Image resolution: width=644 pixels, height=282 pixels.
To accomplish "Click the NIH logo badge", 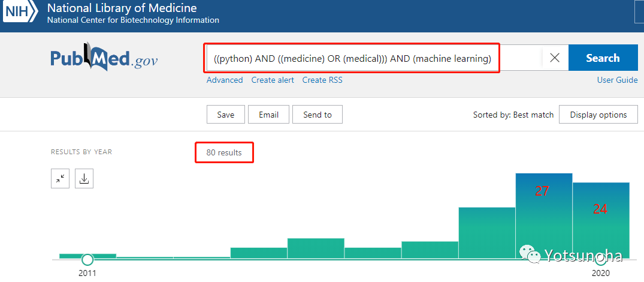I will pos(21,11).
